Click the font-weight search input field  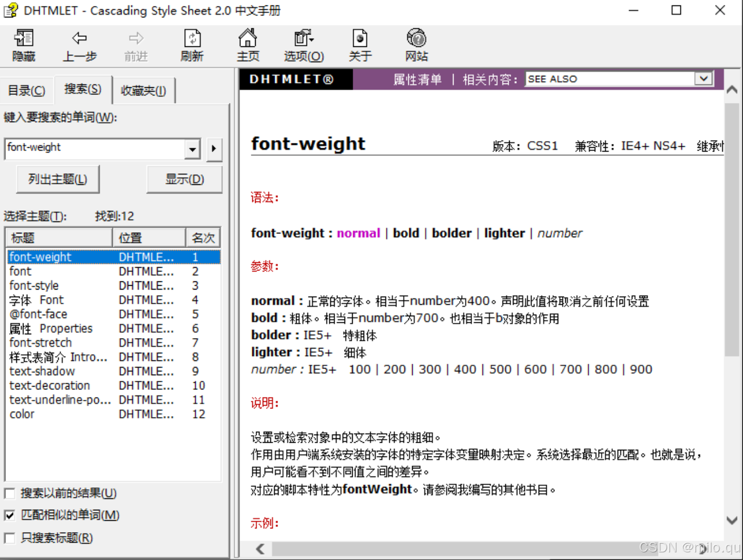point(95,149)
